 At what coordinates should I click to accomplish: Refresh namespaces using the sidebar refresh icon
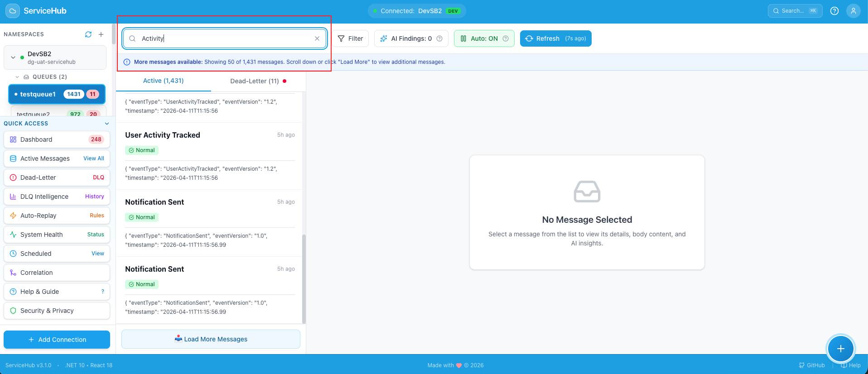(88, 34)
